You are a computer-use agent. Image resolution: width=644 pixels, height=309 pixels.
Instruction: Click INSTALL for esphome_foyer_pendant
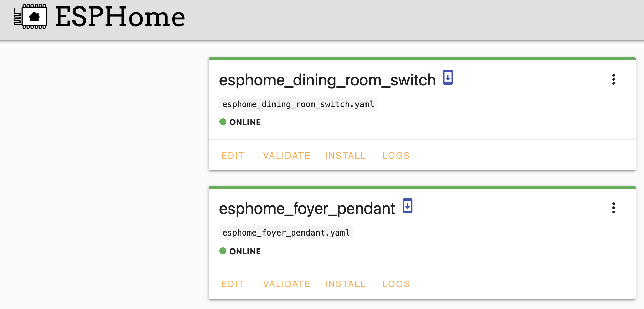point(345,284)
